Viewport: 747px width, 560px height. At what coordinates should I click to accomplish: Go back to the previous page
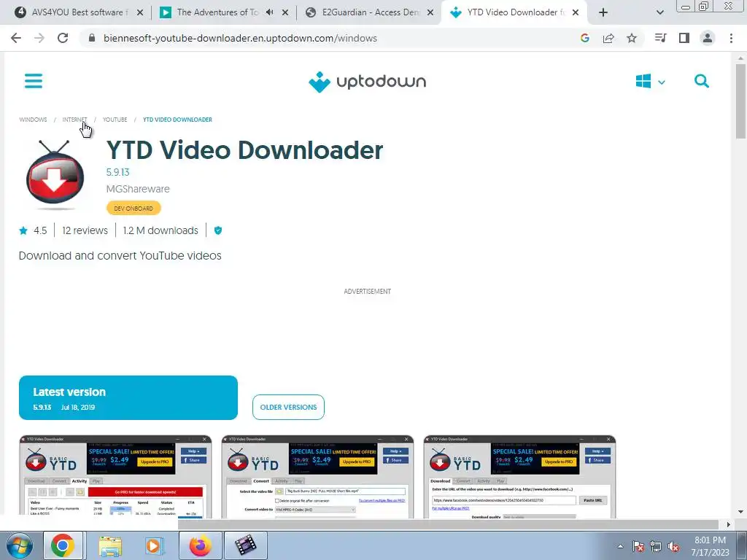(x=16, y=38)
